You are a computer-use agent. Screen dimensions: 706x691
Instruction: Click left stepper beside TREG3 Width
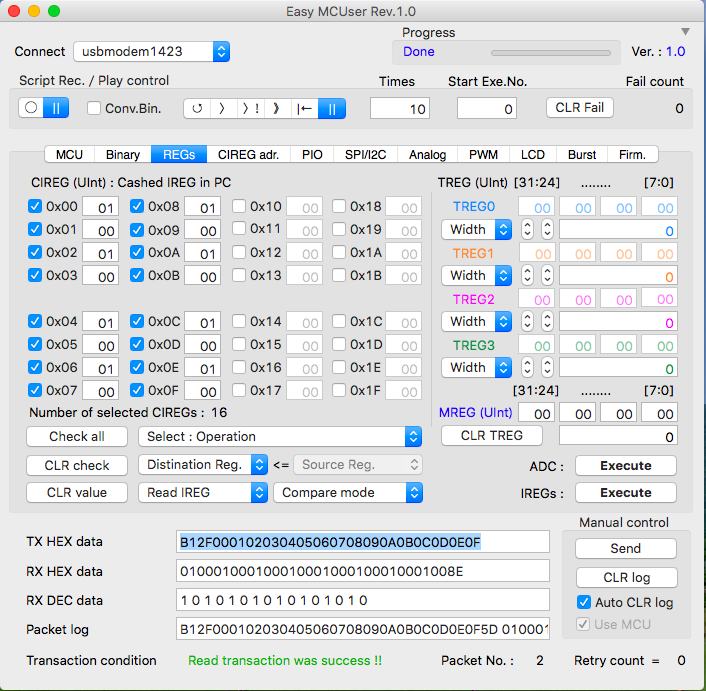click(527, 367)
